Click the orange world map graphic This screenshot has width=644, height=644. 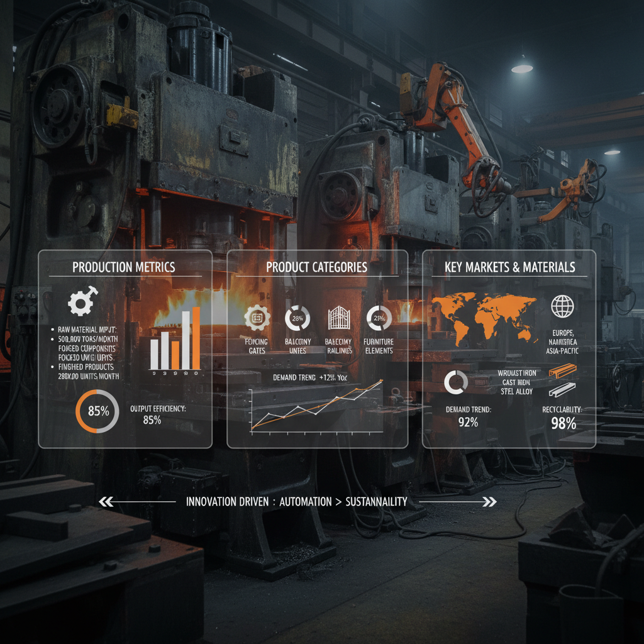482,318
